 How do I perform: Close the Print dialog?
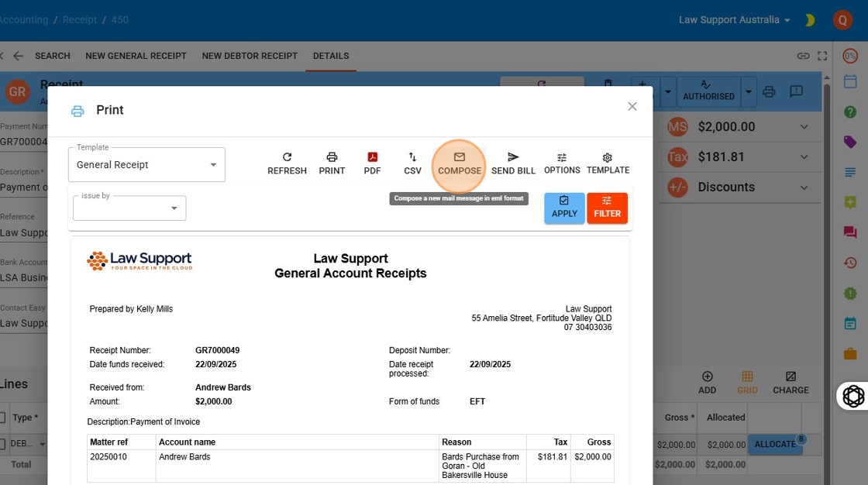632,106
